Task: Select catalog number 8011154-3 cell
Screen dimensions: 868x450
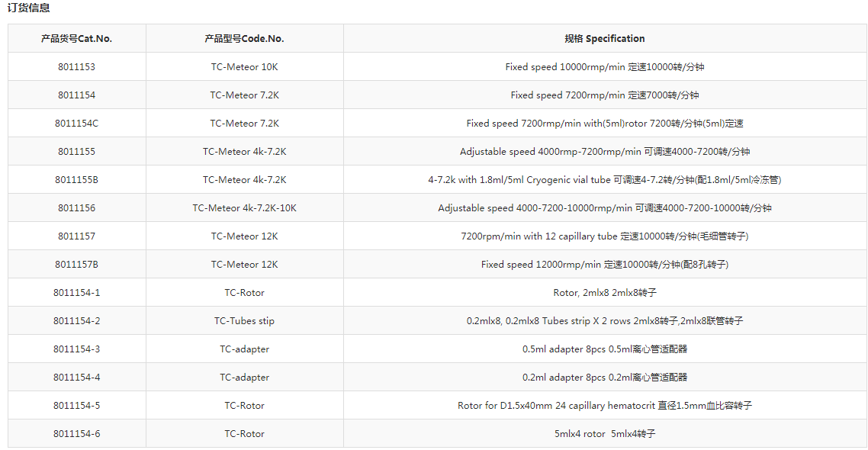Action: pos(77,349)
